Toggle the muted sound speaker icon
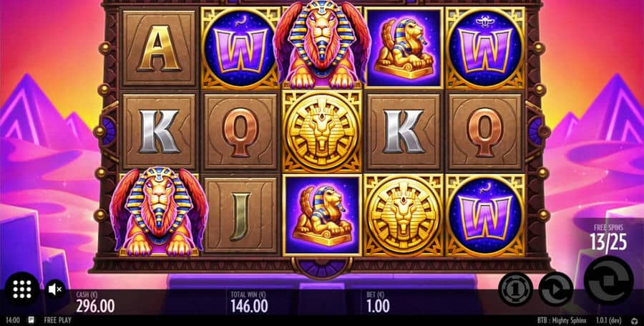 [x=54, y=289]
